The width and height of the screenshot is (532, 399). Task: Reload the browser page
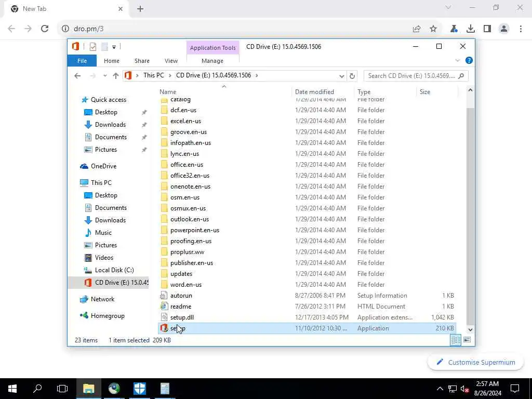pyautogui.click(x=45, y=29)
